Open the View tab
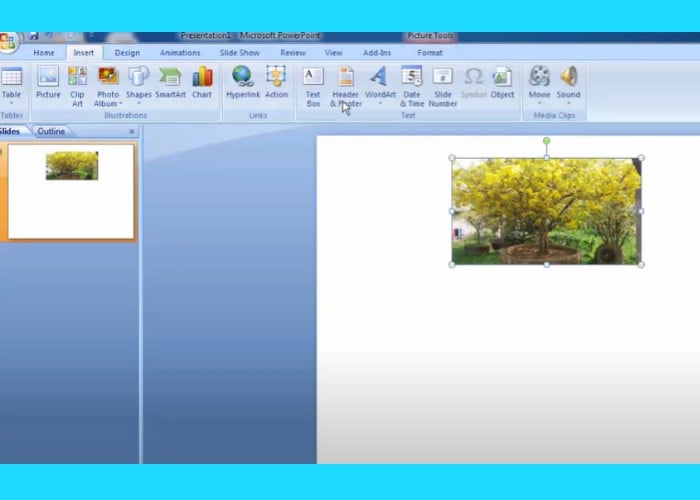Image resolution: width=700 pixels, height=500 pixels. (333, 53)
